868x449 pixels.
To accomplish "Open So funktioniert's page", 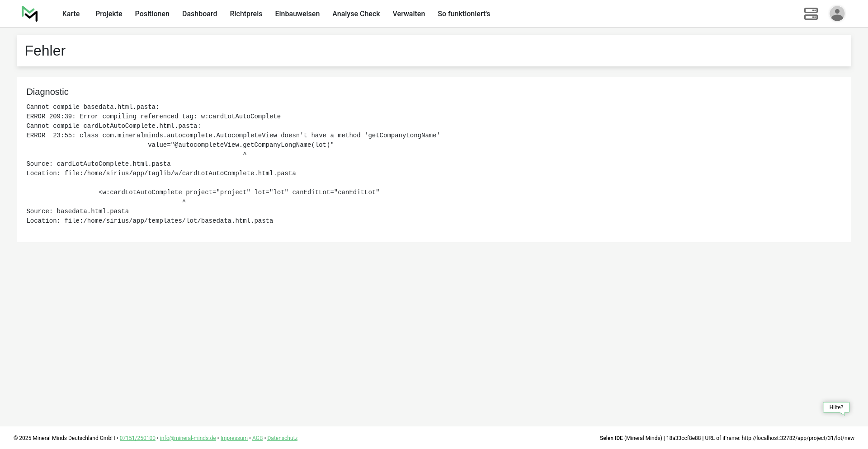I will coord(463,14).
